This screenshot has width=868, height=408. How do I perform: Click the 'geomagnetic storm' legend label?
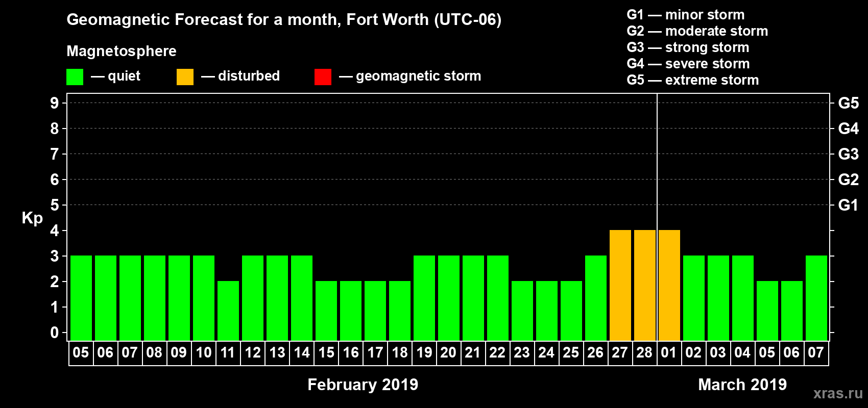point(419,76)
